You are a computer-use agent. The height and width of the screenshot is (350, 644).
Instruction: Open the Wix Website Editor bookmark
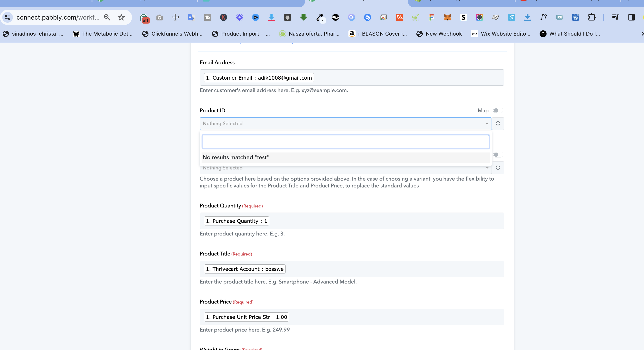[x=501, y=34]
